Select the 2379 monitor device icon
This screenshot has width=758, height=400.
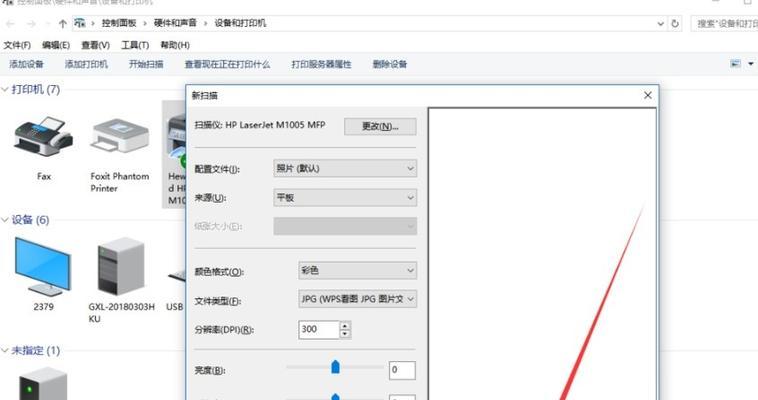pyautogui.click(x=43, y=267)
